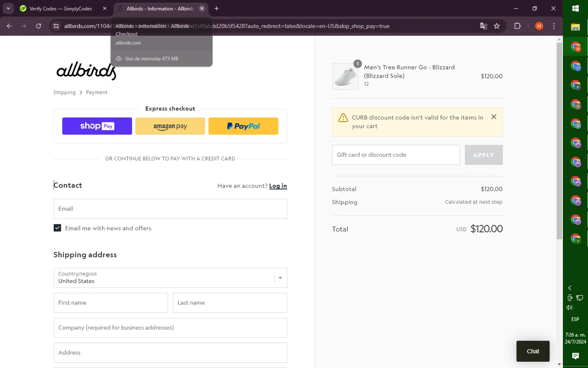Screen dimensions: 588x368
Task: Open the Chat widget
Action: pyautogui.click(x=533, y=351)
